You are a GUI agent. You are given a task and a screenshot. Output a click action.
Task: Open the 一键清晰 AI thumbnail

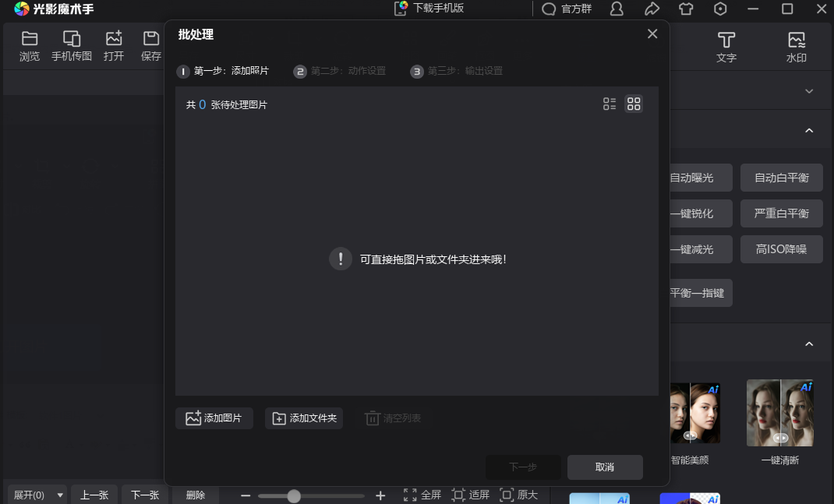(780, 413)
